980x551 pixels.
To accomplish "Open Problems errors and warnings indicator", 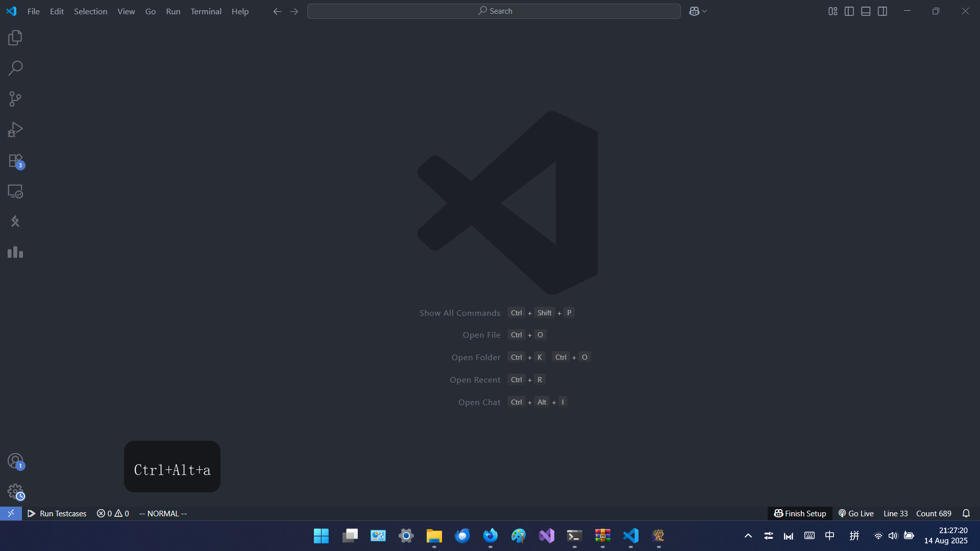I will [x=113, y=513].
